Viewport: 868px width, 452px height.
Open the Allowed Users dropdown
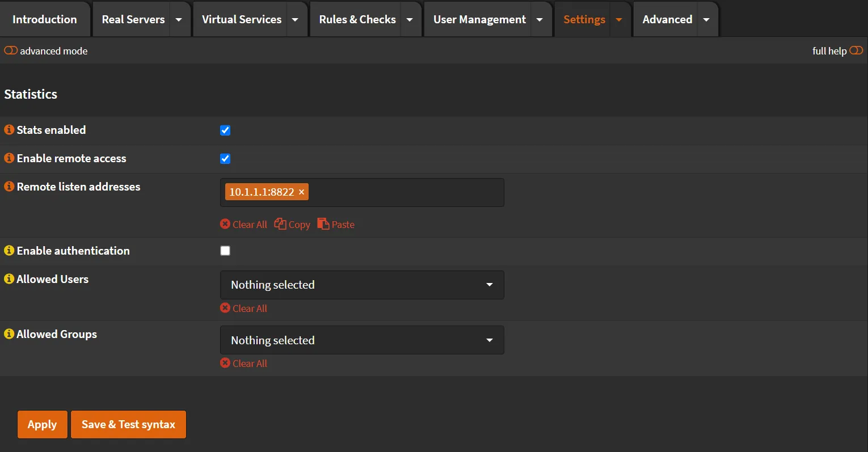(x=362, y=285)
